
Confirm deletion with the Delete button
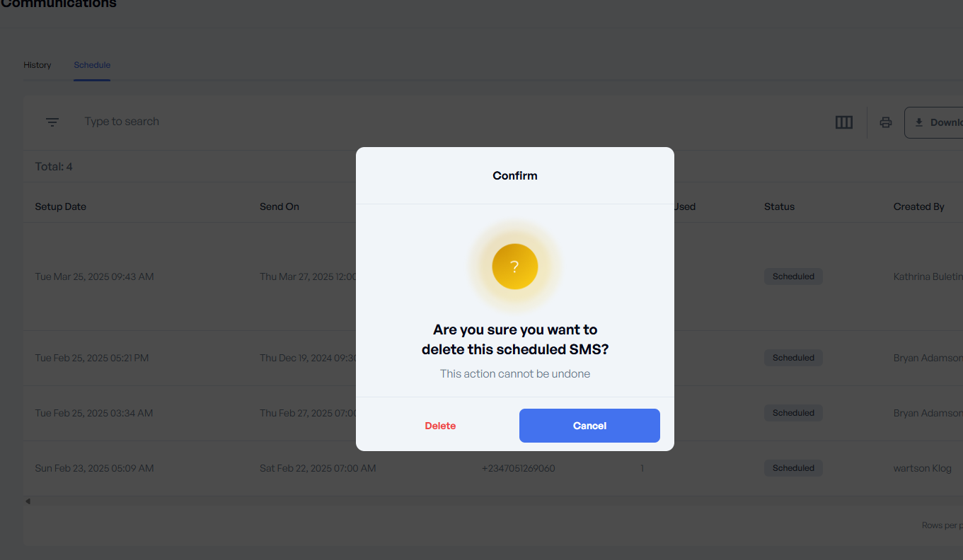(440, 426)
